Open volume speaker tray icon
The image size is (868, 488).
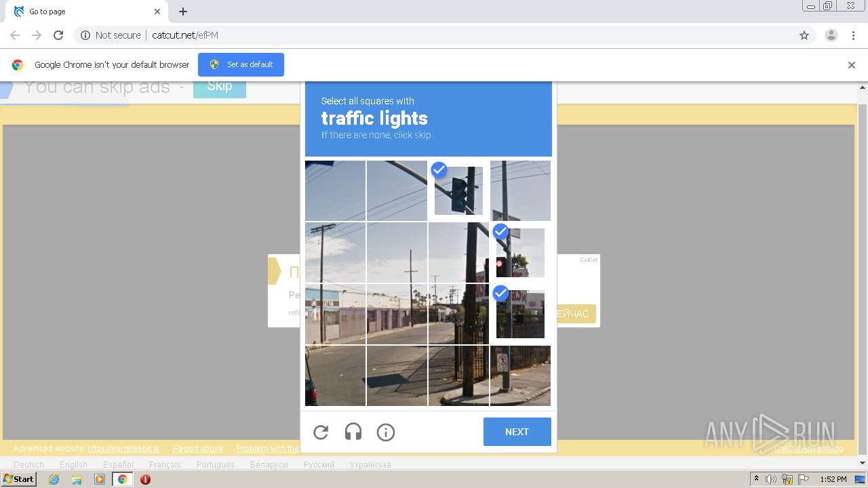[771, 479]
